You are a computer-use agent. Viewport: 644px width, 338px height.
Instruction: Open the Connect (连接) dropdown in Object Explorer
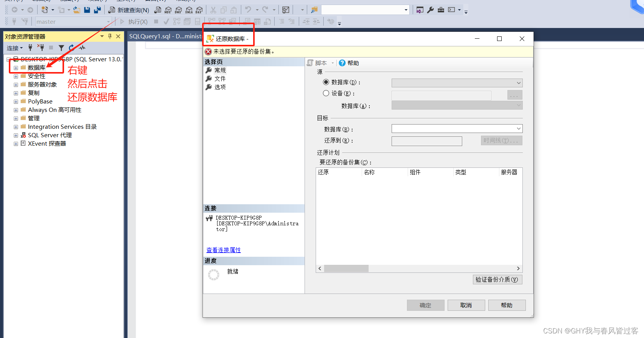[15, 48]
